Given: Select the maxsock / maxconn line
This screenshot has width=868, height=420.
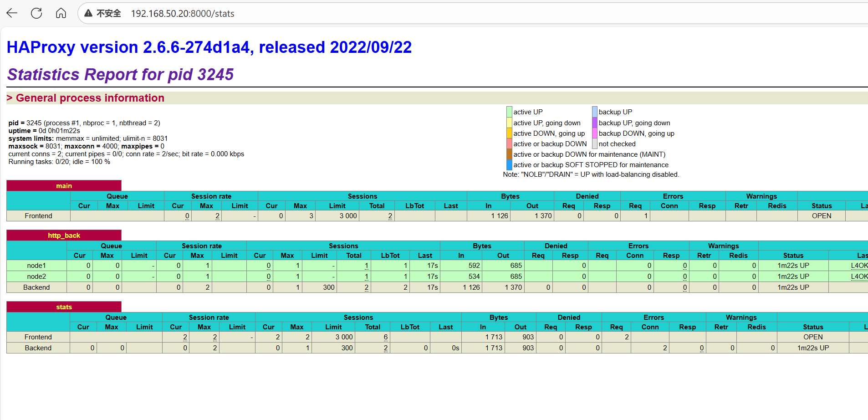Looking at the screenshot, I should click(87, 146).
